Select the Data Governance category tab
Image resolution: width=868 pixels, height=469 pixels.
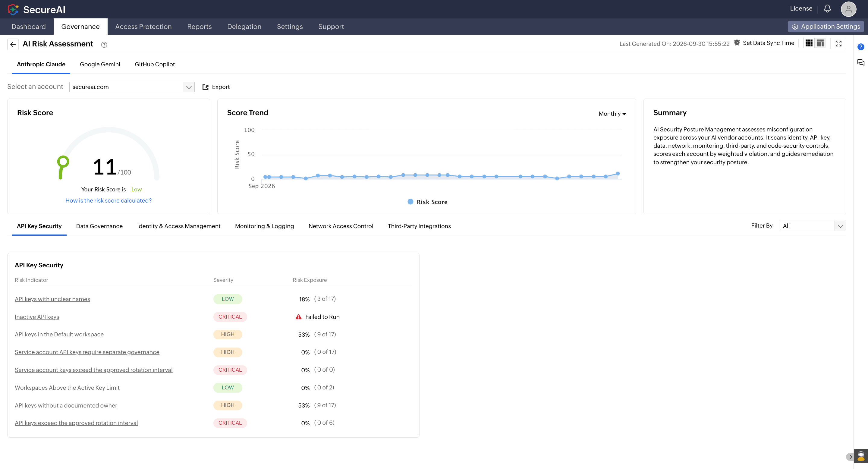pos(99,226)
